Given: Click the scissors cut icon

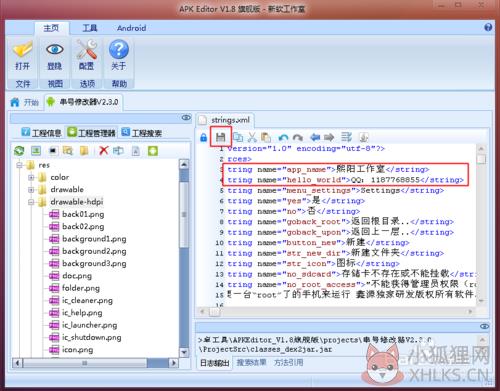Looking at the screenshot, I should (252, 137).
